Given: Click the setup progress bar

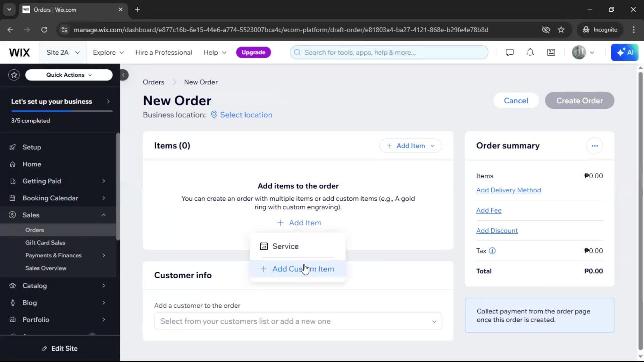Looking at the screenshot, I should [62, 111].
